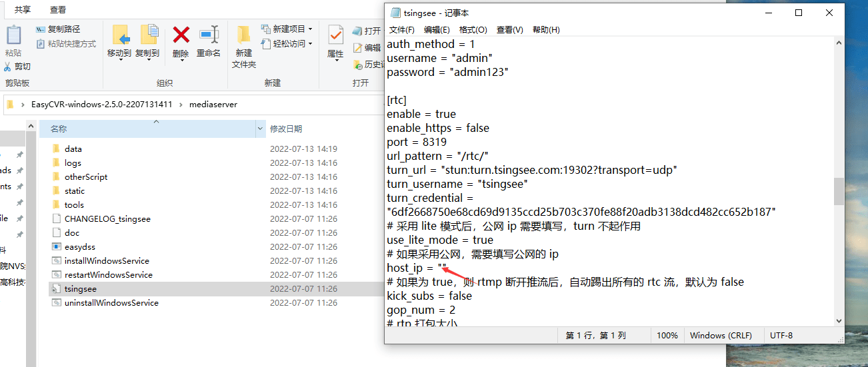Click the port = 8319 line
Viewport: 868px width, 367px height.
[x=417, y=142]
